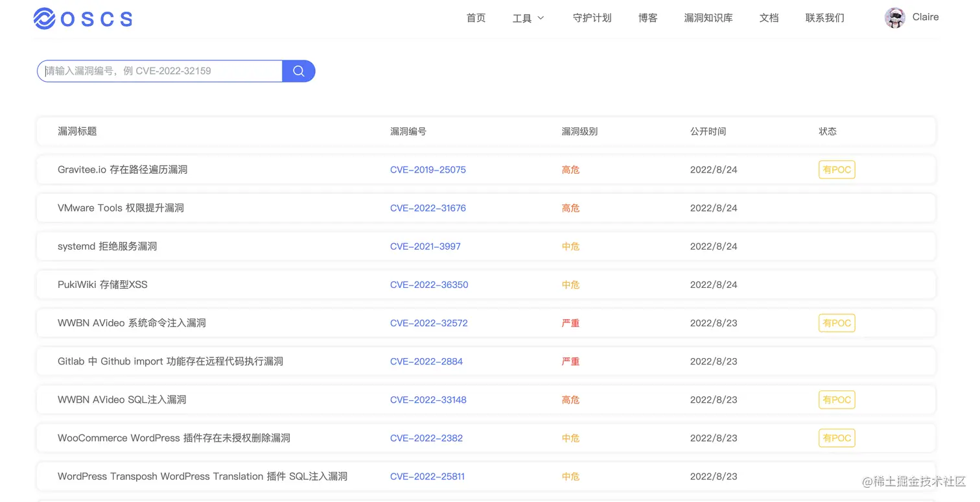Click the 有POC tag for WooCommerce row
The image size is (980, 502).
(x=837, y=438)
